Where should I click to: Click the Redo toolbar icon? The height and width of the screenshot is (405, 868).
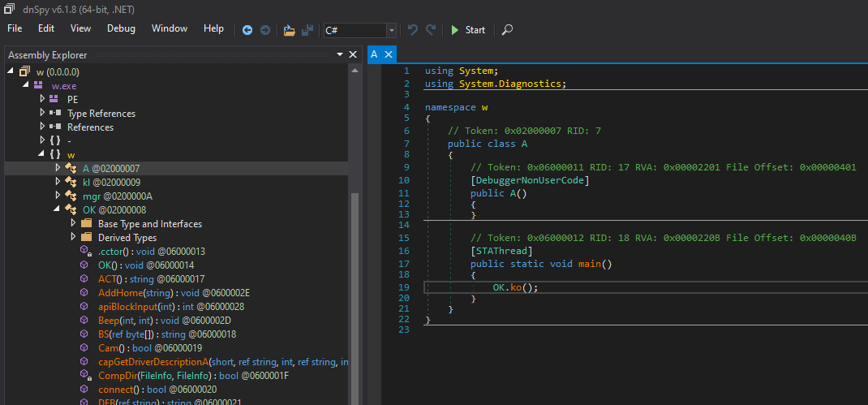click(431, 30)
